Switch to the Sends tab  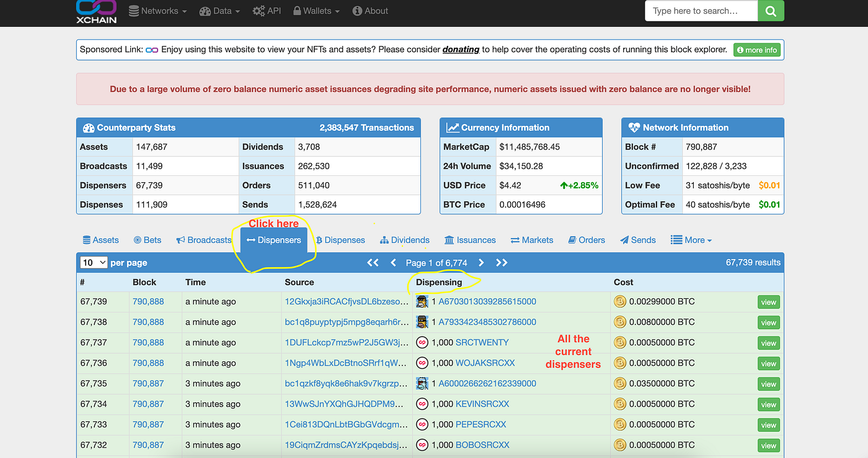638,240
